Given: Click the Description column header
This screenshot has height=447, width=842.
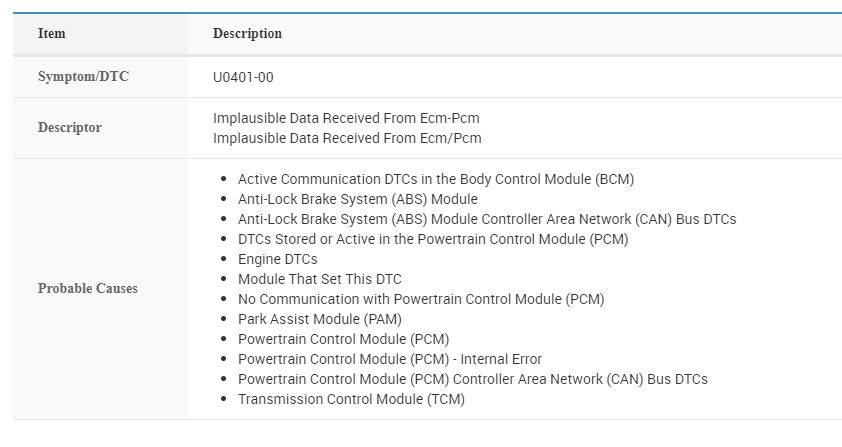Looking at the screenshot, I should pyautogui.click(x=247, y=34).
